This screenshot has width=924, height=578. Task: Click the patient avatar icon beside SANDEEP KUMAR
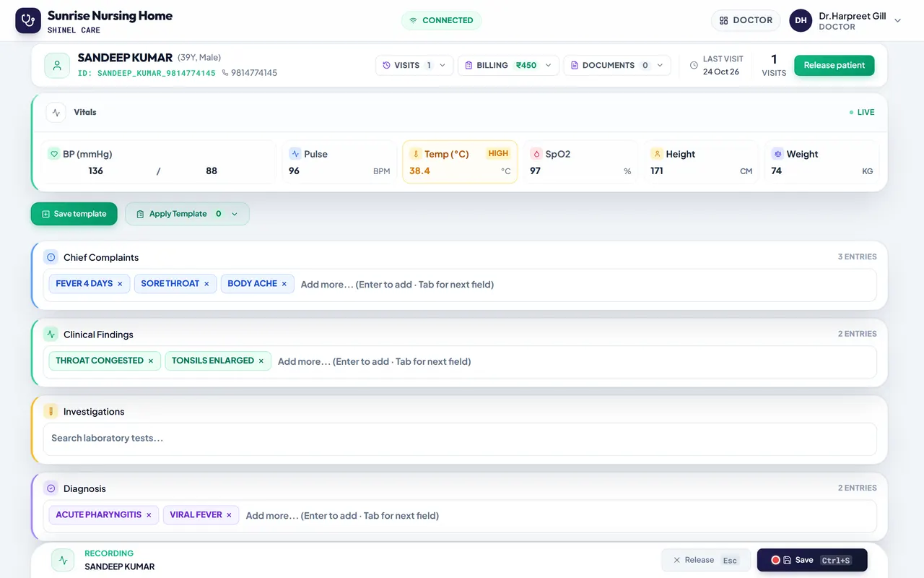coord(57,65)
